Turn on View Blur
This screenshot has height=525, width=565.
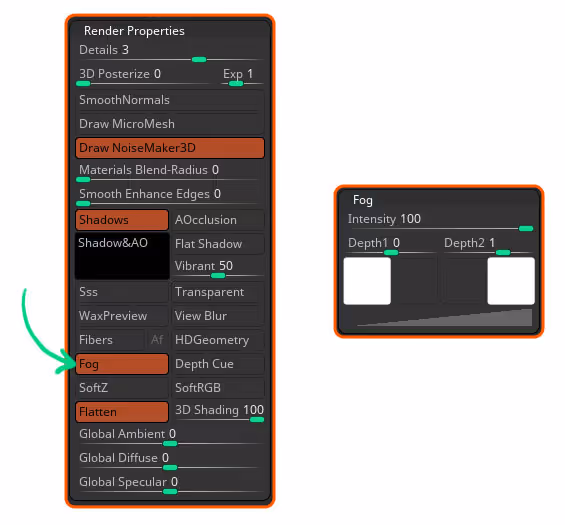218,316
